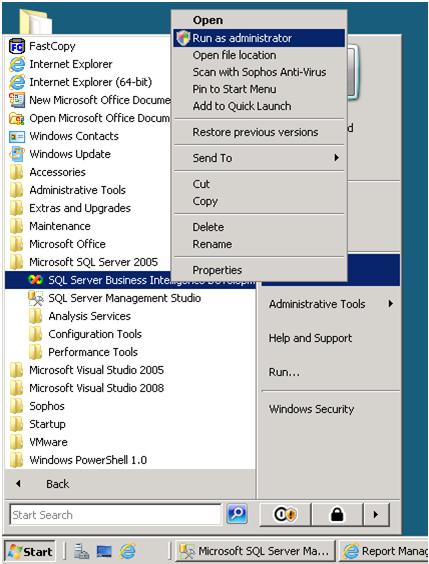Click the Back arrow in Start menu
The height and width of the screenshot is (564, 429).
coord(19,484)
